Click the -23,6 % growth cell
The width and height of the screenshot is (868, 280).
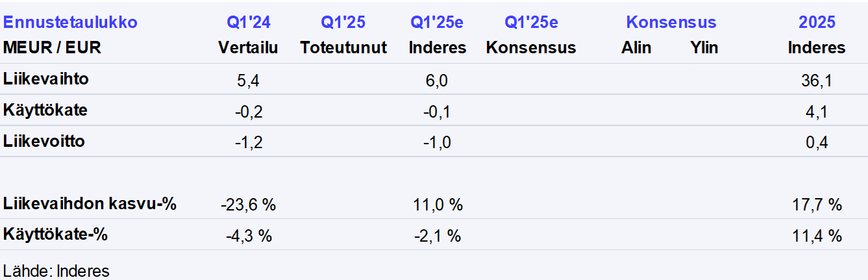[x=248, y=205]
